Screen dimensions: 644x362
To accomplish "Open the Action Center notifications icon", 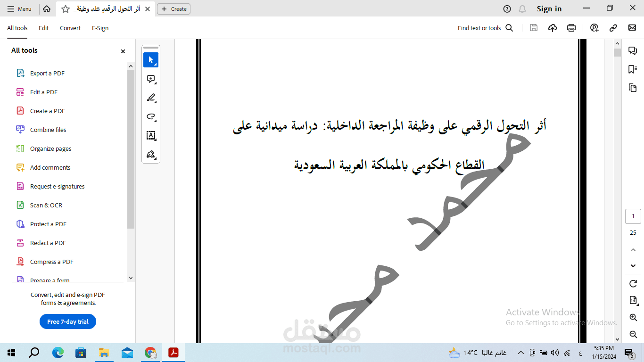I will (x=629, y=353).
